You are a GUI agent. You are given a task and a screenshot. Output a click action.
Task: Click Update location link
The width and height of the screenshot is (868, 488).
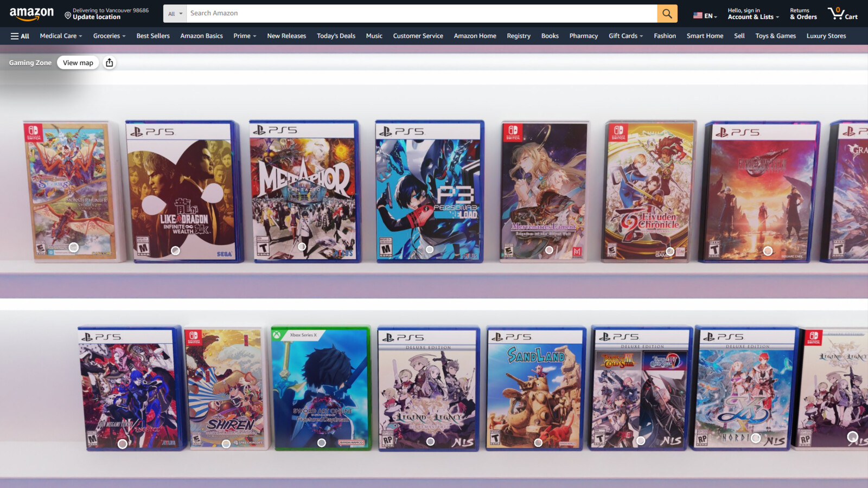pos(97,17)
